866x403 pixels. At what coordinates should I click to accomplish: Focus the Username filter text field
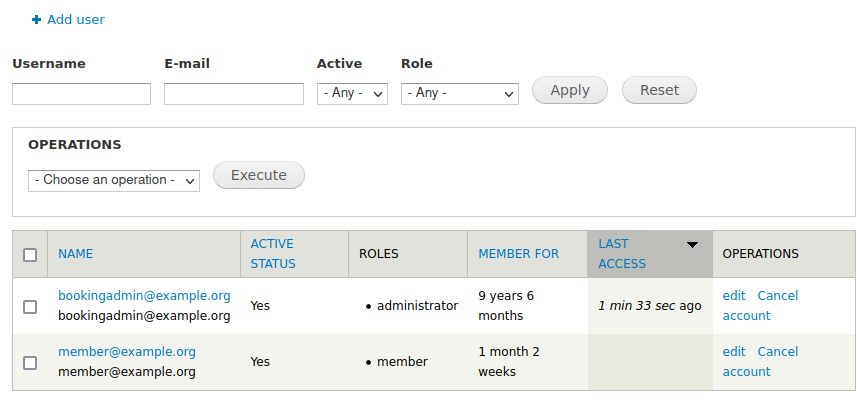click(x=81, y=93)
